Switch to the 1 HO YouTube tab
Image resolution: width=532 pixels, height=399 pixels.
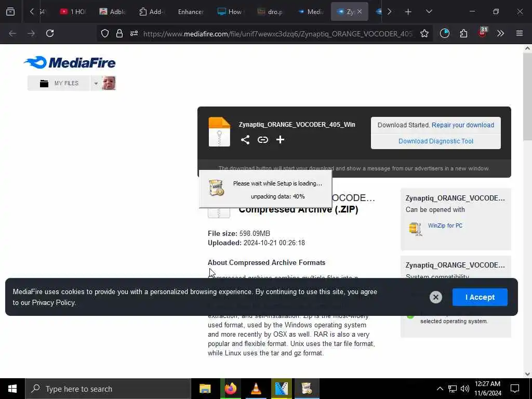tap(72, 12)
